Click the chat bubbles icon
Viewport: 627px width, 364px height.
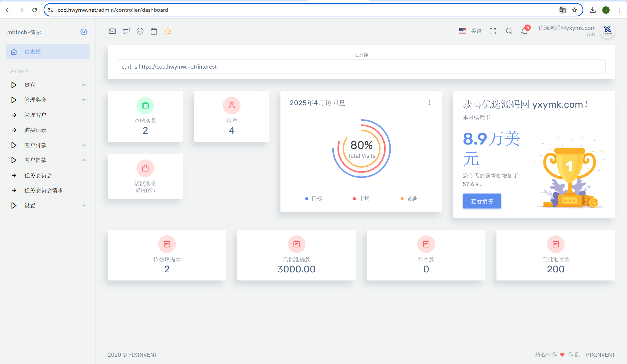pyautogui.click(x=126, y=31)
